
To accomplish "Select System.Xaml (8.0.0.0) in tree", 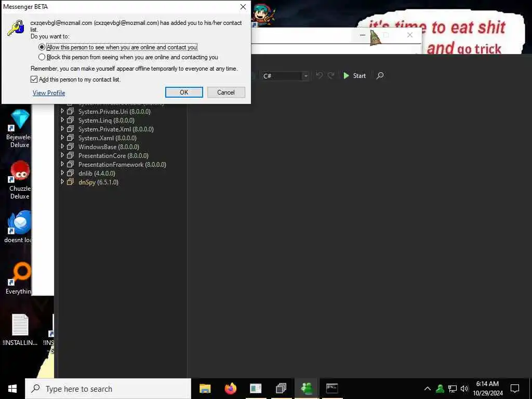I will [107, 138].
